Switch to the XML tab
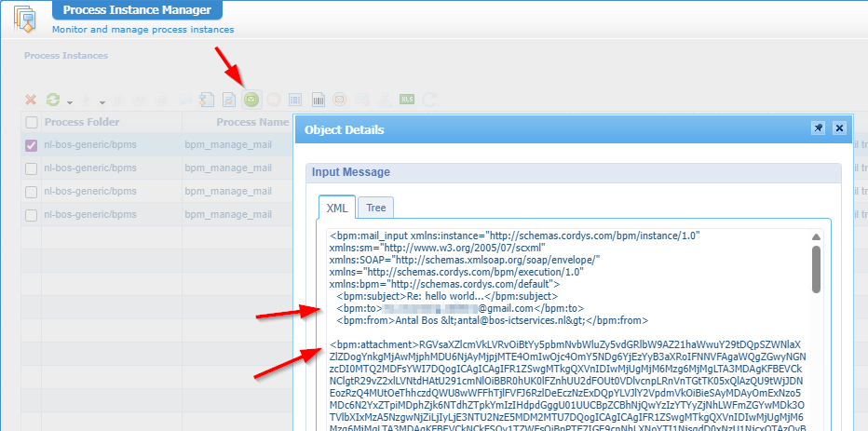 click(337, 208)
